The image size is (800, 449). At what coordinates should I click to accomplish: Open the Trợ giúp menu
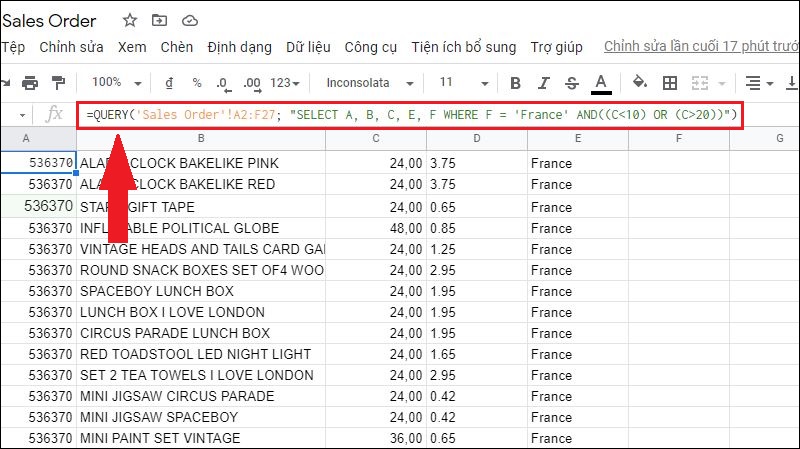click(556, 47)
